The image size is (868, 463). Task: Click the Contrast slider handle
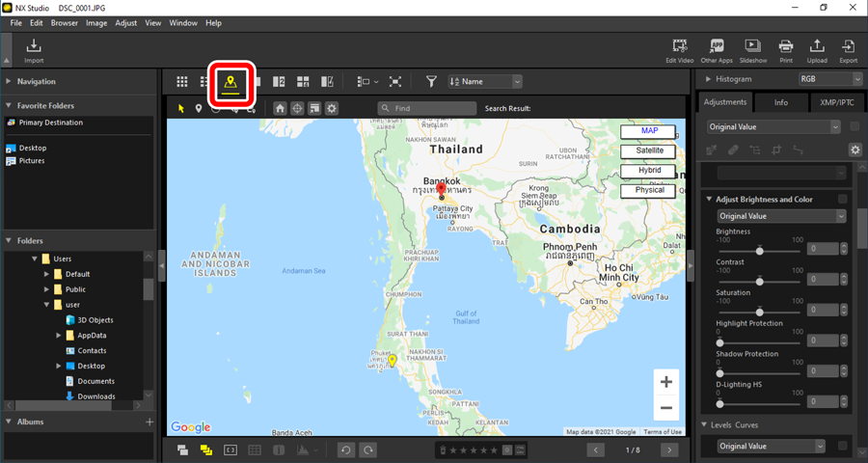click(760, 281)
